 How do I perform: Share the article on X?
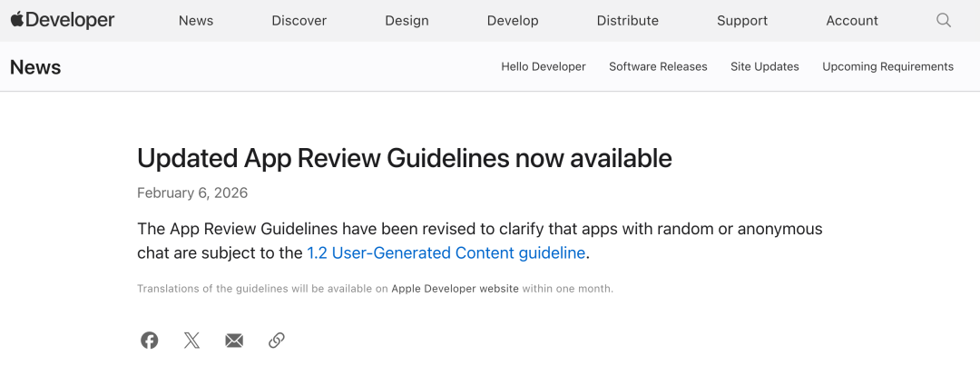click(191, 341)
